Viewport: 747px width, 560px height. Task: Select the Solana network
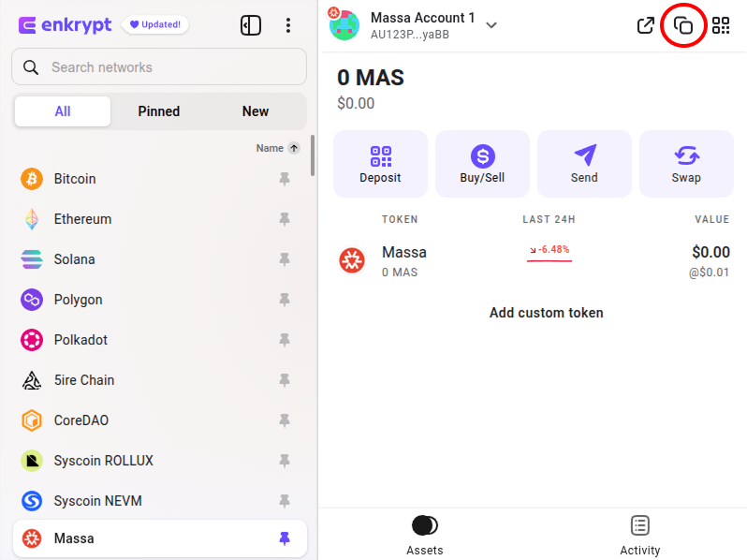[x=160, y=259]
